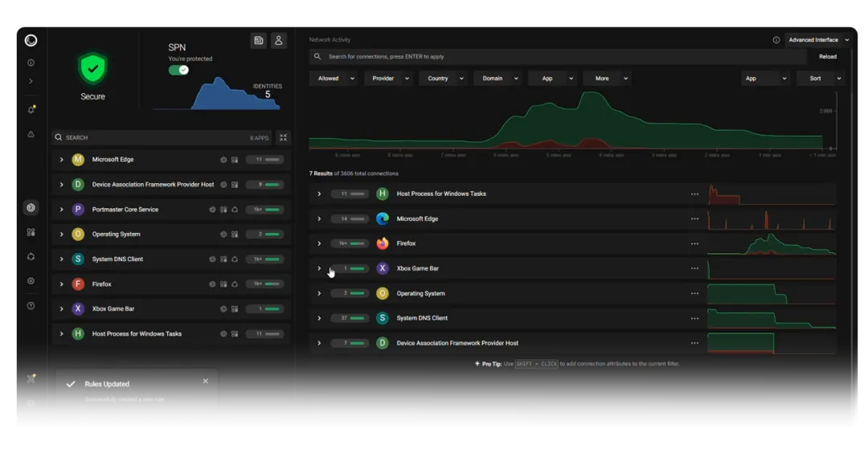Open the help question-mark icon in the sidebar
Viewport: 868px width, 453px height.
point(31,305)
